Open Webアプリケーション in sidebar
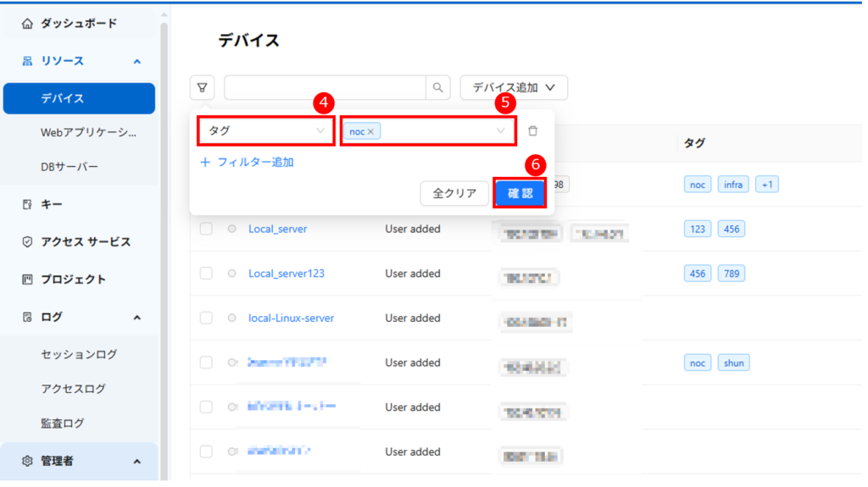This screenshot has height=487, width=868. pos(88,133)
